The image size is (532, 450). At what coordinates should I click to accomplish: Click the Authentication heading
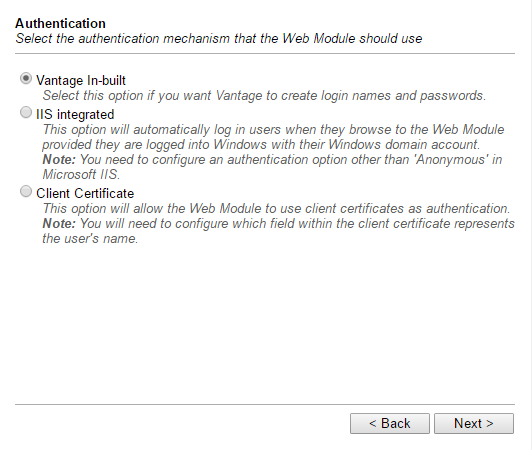click(60, 23)
